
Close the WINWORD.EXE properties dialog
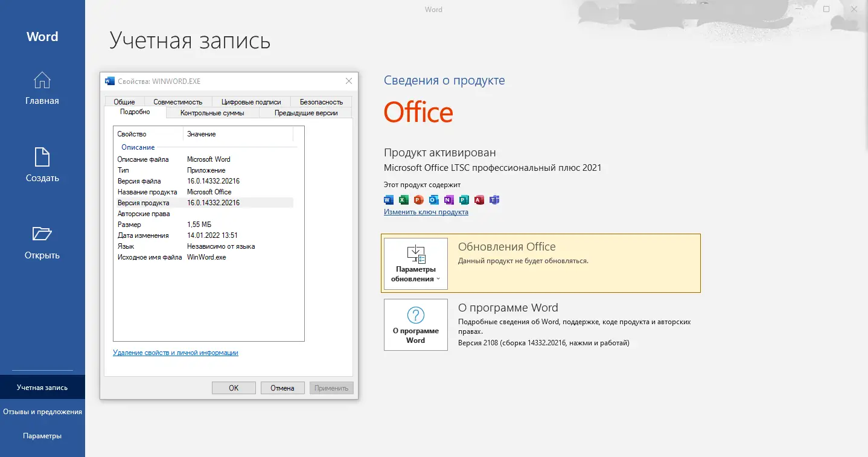[348, 81]
